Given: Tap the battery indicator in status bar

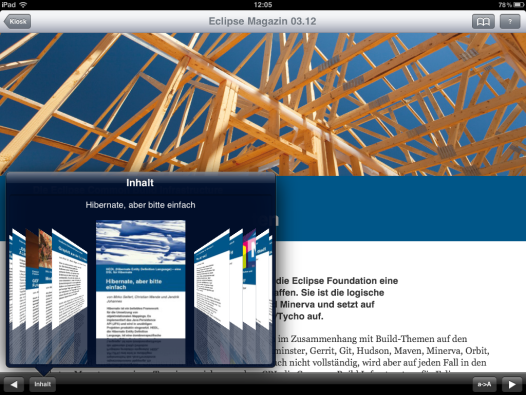Looking at the screenshot, I should tap(517, 5).
